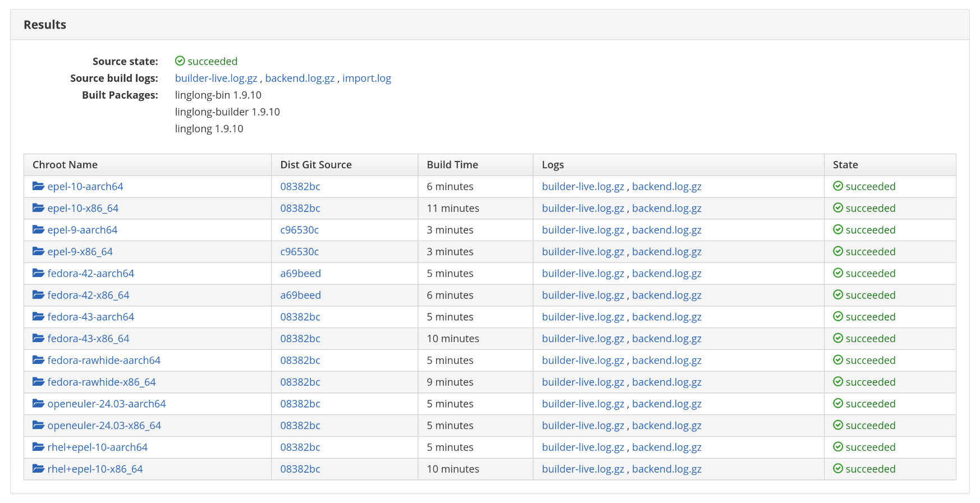This screenshot has height=503, width=980.
Task: Click the folder icon beside openeuler-24.03-aarch64
Action: click(x=38, y=404)
